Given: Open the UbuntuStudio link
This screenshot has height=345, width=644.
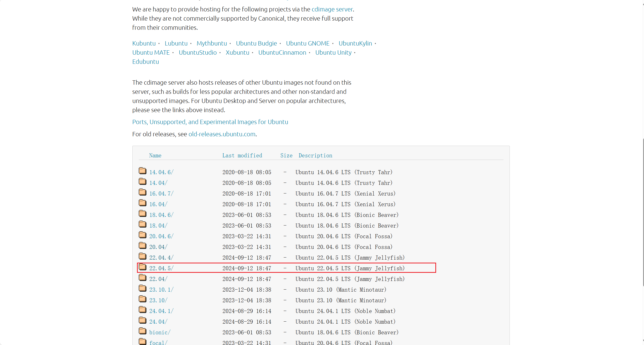Looking at the screenshot, I should [x=198, y=53].
